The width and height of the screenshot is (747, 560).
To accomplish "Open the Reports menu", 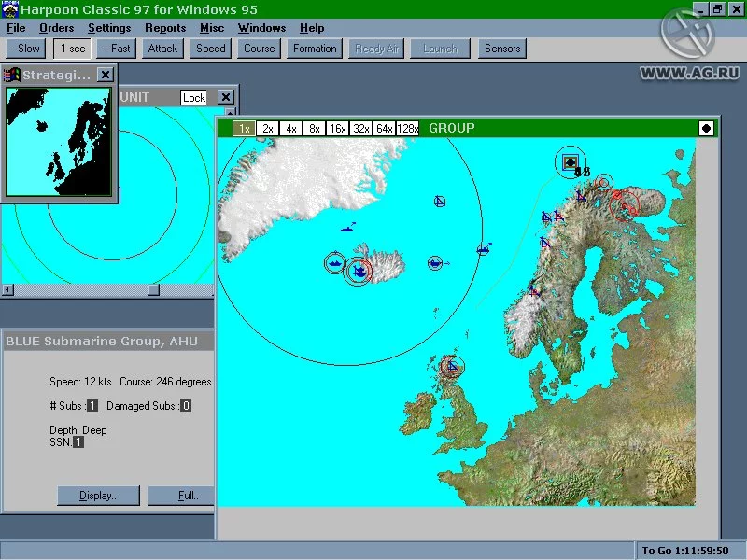I will (165, 28).
